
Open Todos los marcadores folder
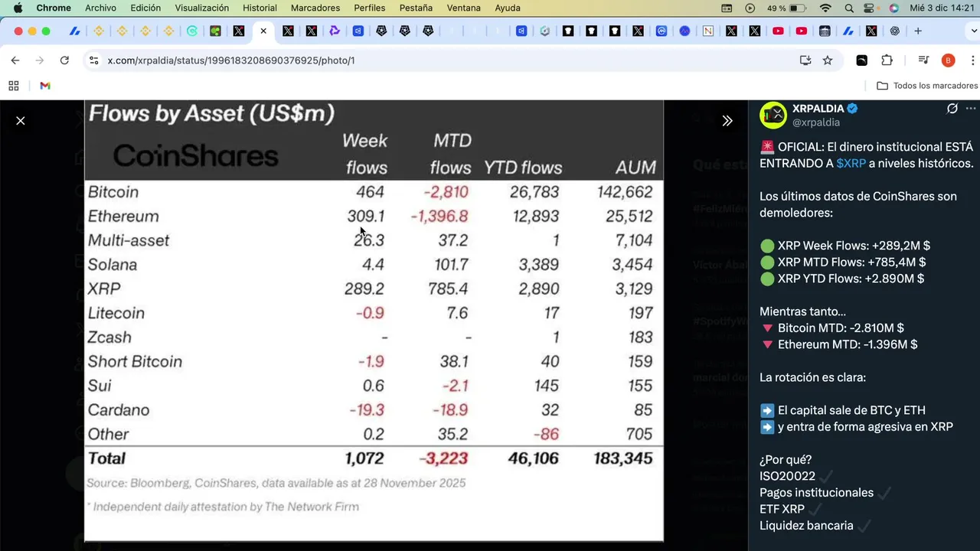click(x=927, y=86)
